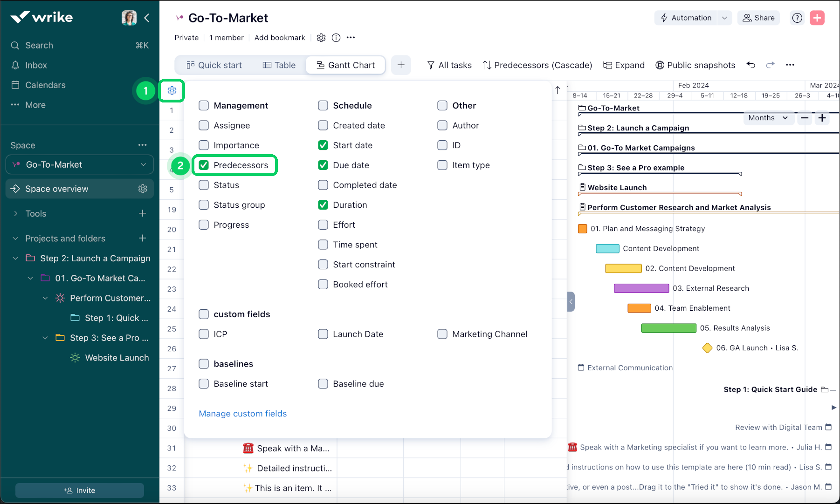The width and height of the screenshot is (840, 504).
Task: Disable the Duration column checkbox
Action: [323, 205]
